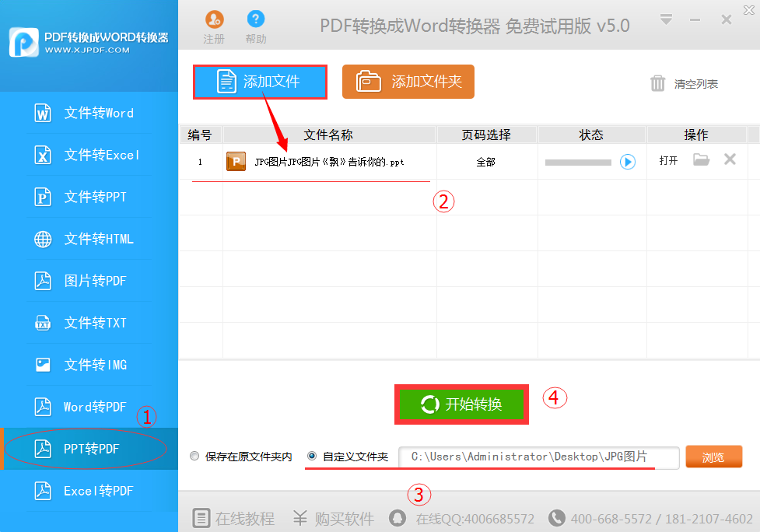Click the yen icon for purchase
The image size is (760, 532).
click(300, 518)
